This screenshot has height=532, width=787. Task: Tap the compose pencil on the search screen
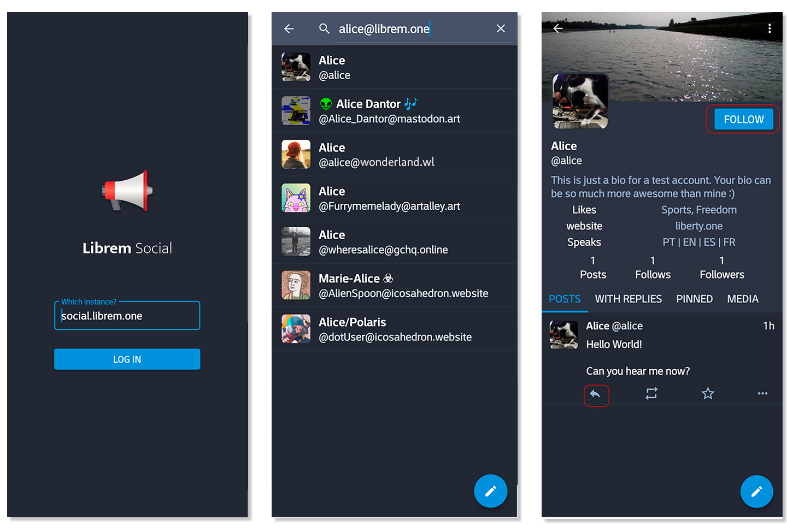(490, 490)
